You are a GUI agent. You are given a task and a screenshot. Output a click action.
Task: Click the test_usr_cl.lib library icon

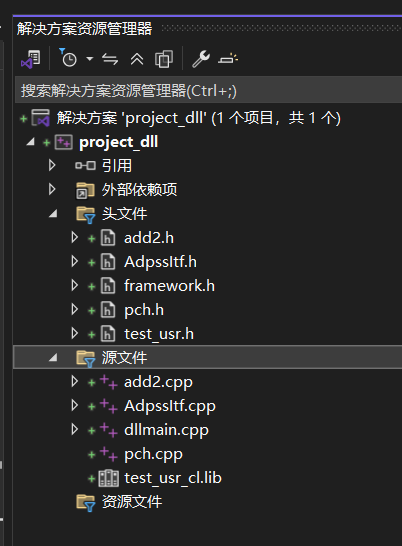pos(109,478)
